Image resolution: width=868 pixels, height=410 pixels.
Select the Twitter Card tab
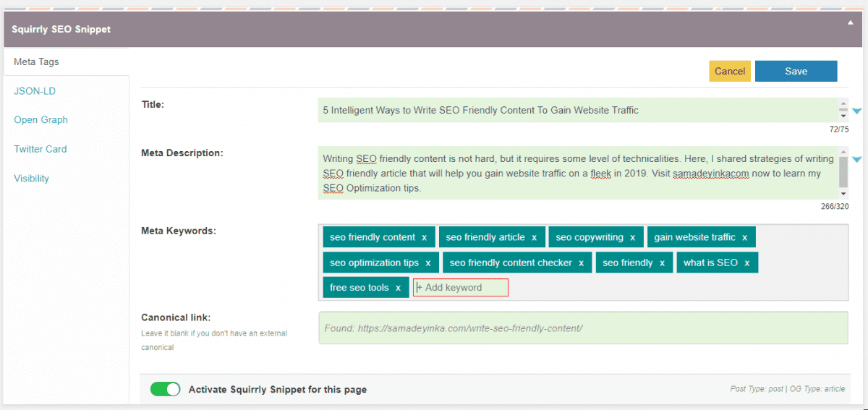pos(40,149)
